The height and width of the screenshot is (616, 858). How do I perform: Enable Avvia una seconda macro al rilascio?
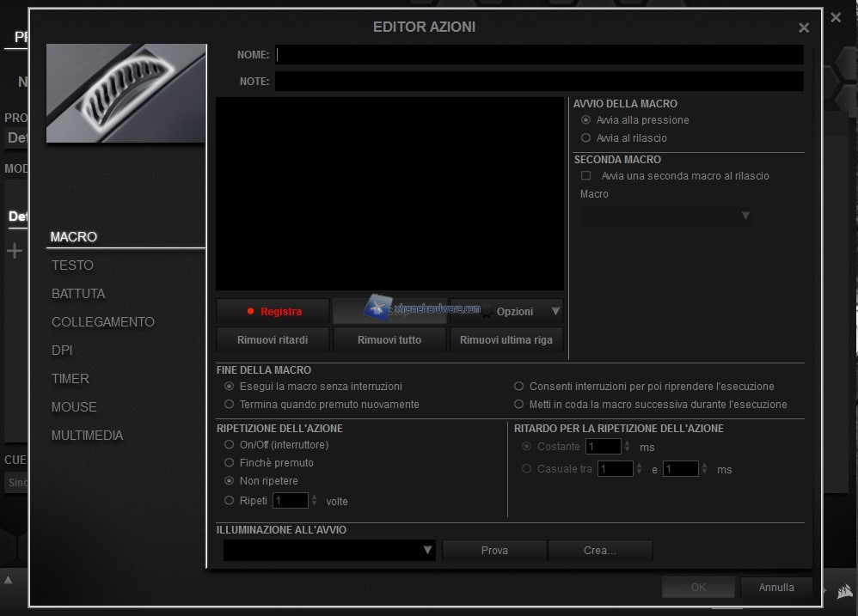point(586,176)
